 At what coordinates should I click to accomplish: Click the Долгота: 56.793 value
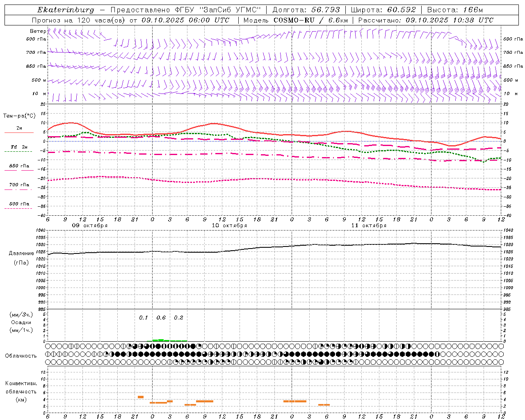(x=306, y=10)
